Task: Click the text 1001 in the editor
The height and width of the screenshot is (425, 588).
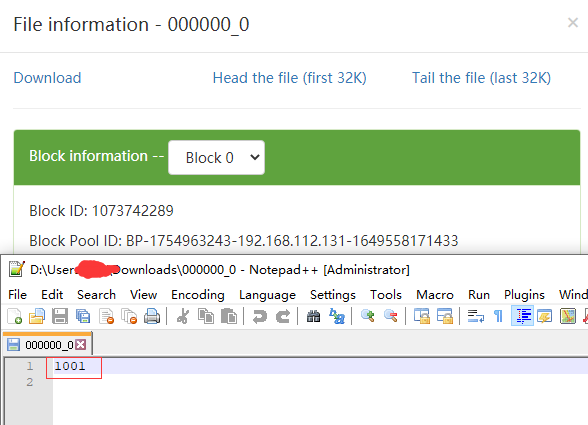Action: (x=70, y=366)
